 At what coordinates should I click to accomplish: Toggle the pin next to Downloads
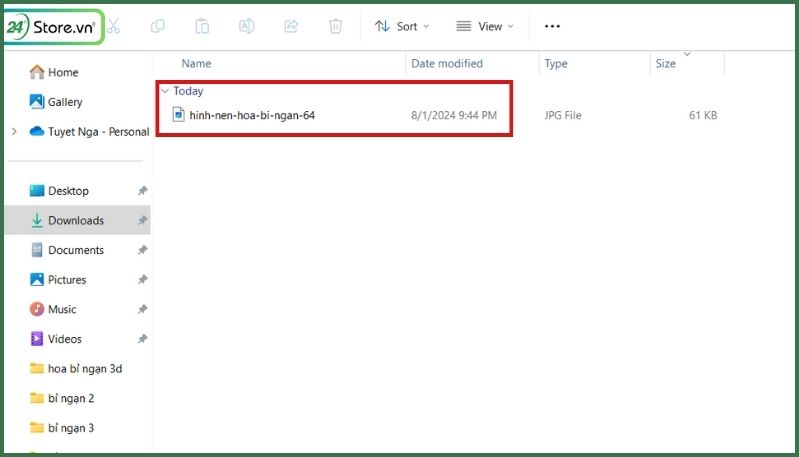pyautogui.click(x=142, y=221)
